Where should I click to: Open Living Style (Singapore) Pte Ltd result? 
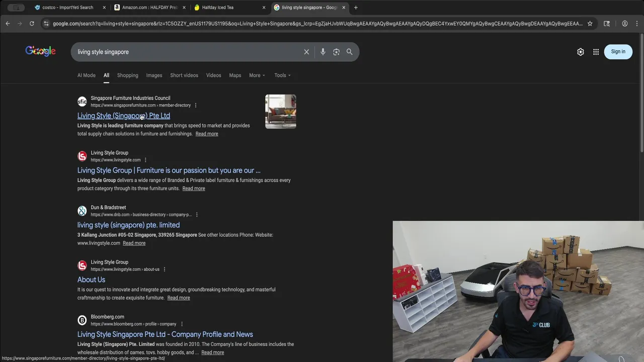[124, 116]
